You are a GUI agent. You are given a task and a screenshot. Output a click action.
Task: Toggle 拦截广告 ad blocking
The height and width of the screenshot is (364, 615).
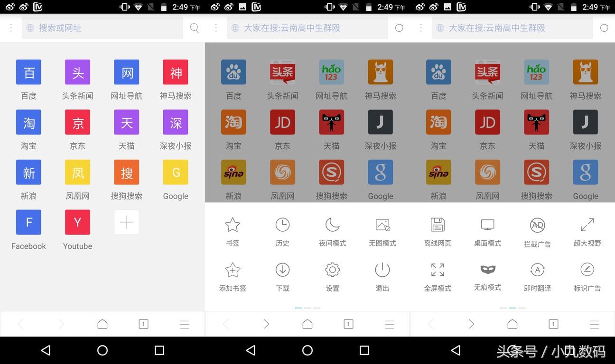(537, 232)
